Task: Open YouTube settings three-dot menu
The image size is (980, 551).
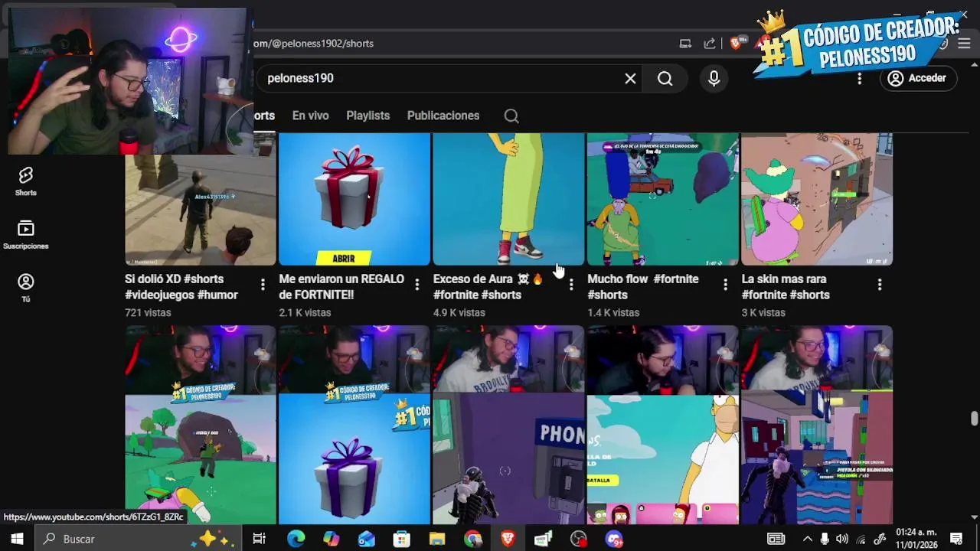Action: click(859, 78)
